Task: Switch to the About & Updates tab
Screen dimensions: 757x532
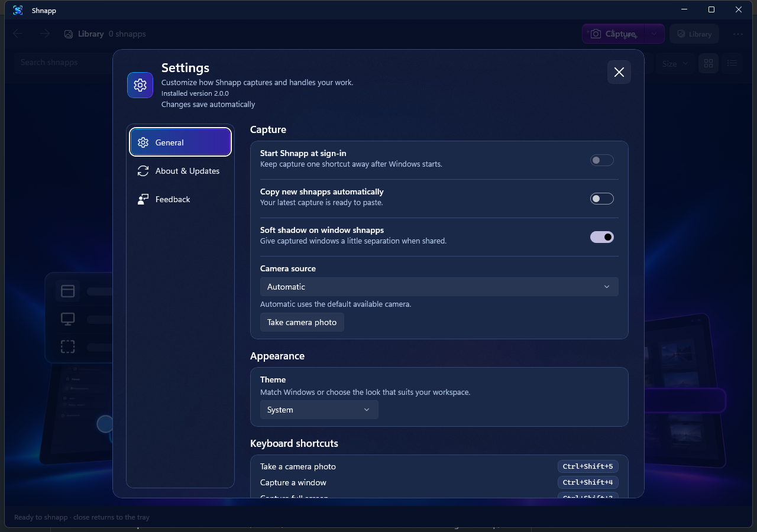Action: [x=180, y=171]
